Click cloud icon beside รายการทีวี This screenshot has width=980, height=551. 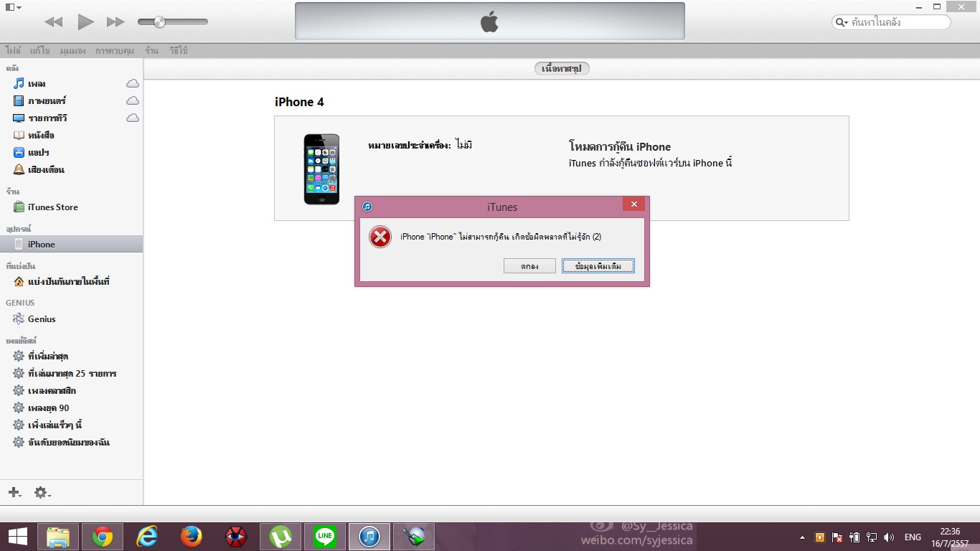(133, 118)
